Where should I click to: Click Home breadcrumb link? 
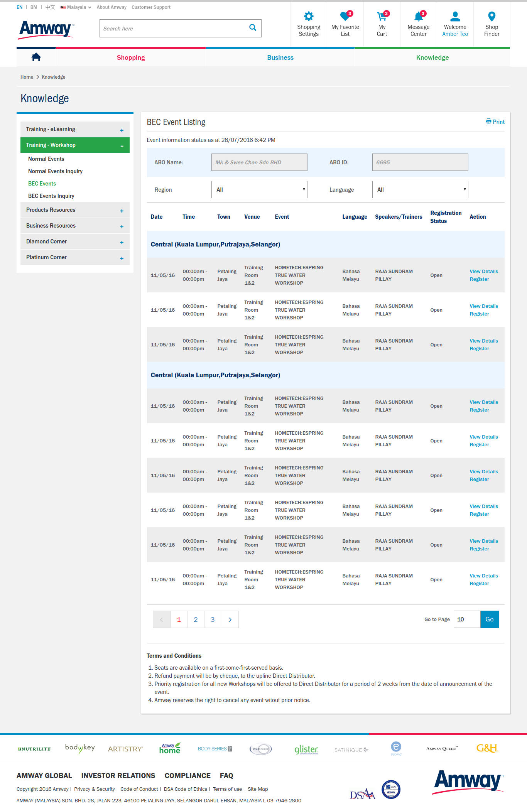coord(27,77)
